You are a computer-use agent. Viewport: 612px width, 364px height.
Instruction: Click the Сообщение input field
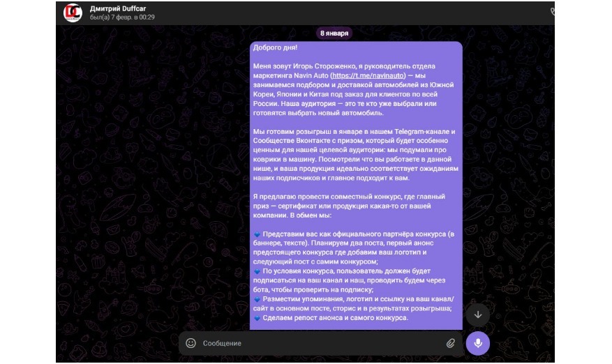click(x=321, y=343)
